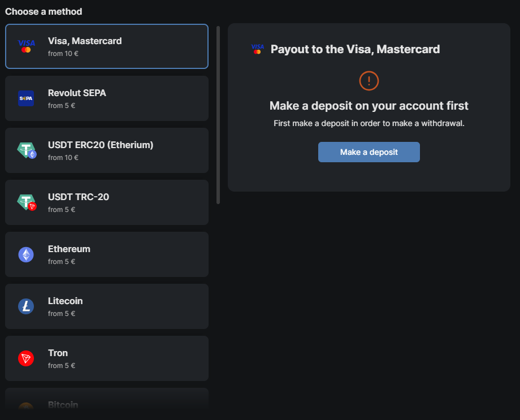Pick the USDT TRC-20 method label
Viewport: 520px width, 420px height.
(79, 197)
